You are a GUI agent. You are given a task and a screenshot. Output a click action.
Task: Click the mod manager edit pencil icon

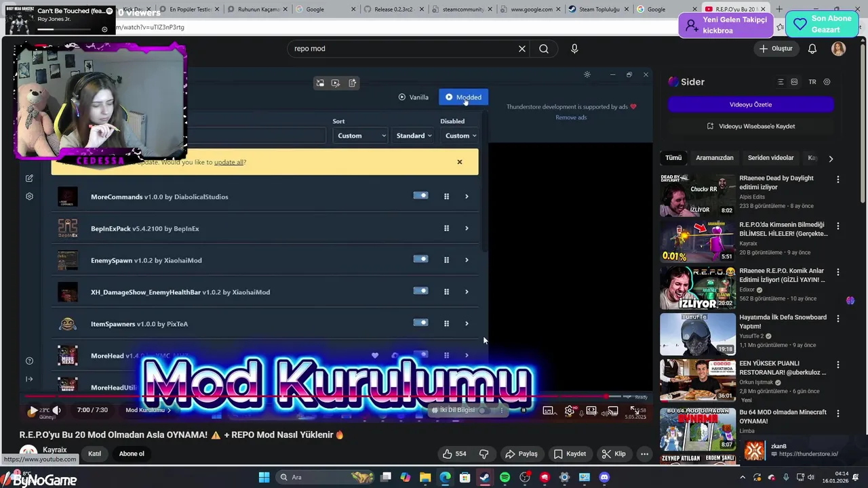[29, 178]
